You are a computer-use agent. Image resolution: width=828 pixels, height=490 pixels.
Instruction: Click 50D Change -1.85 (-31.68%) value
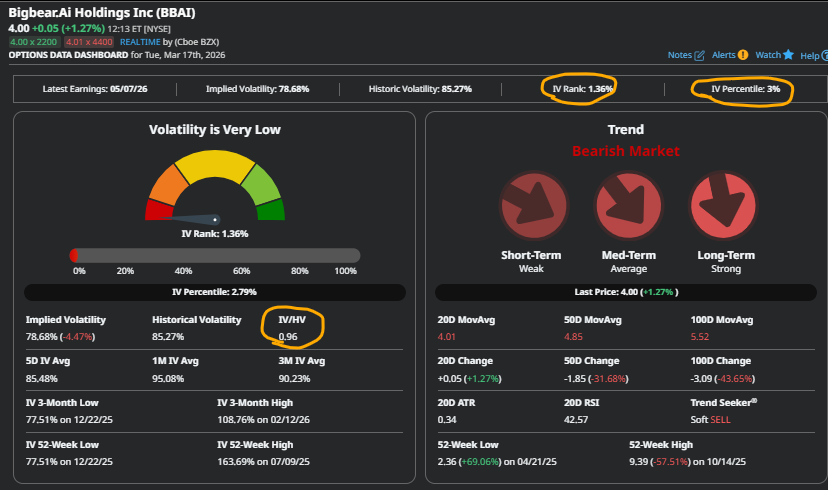pyautogui.click(x=596, y=379)
